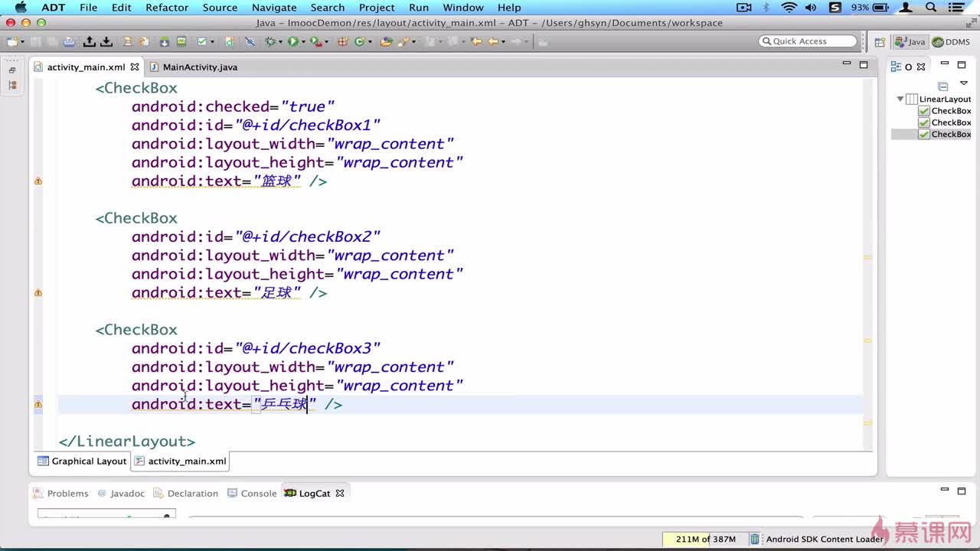Screen dimensions: 980x551
Task: Open the Window menu
Action: 463,8
